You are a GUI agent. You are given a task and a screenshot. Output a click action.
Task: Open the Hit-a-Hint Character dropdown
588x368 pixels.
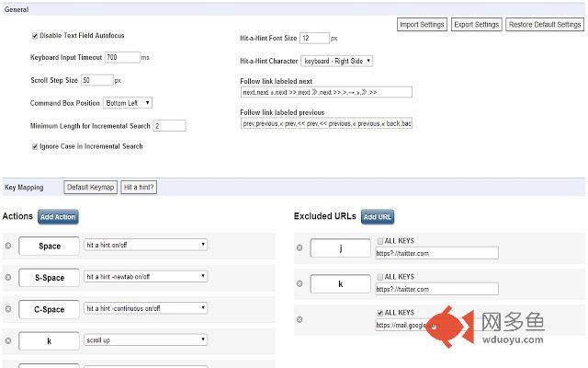click(337, 61)
